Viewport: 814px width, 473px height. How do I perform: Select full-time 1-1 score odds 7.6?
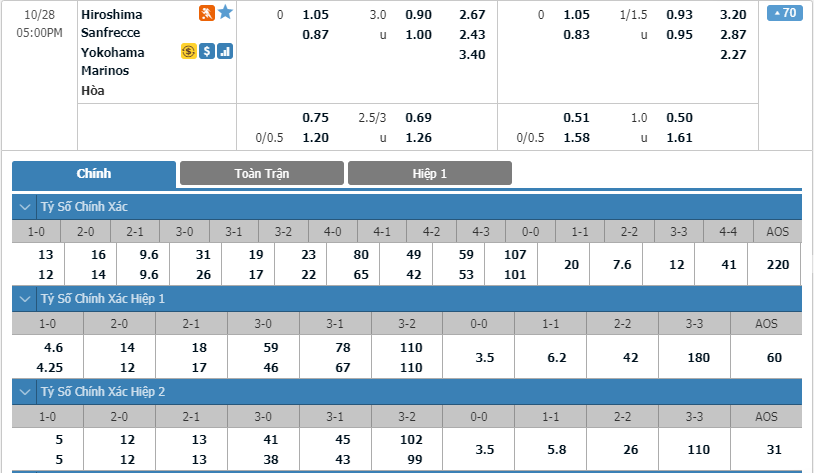(x=621, y=265)
